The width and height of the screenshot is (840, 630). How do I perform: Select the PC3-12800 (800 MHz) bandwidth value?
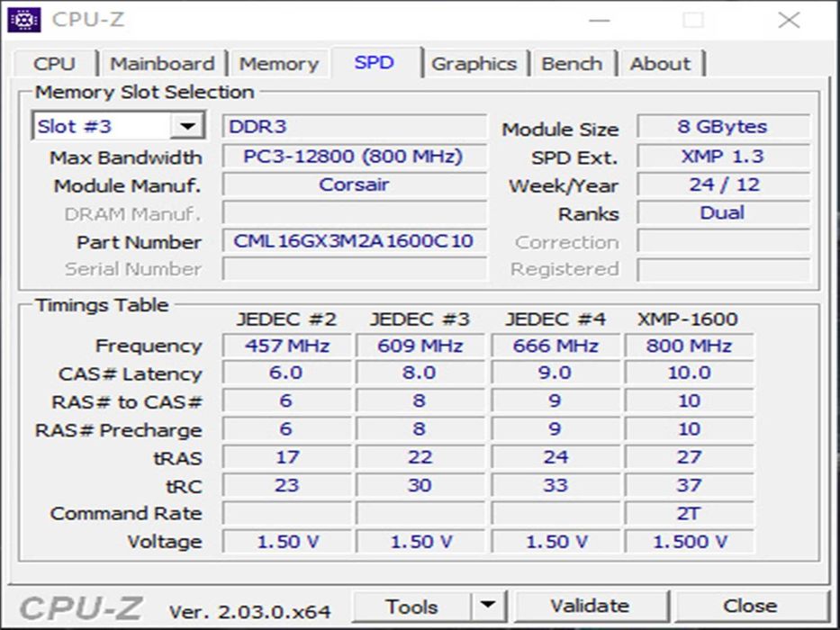pos(354,156)
